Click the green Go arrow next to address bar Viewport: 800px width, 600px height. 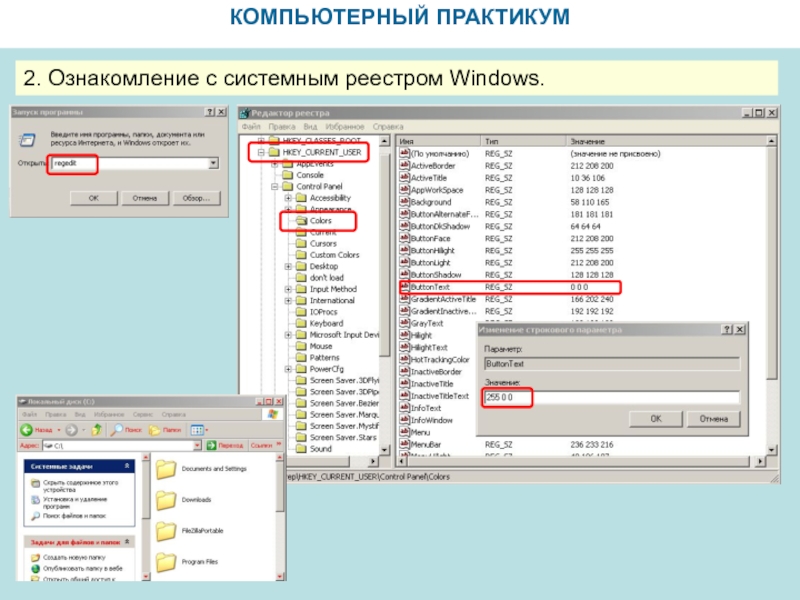tap(210, 445)
